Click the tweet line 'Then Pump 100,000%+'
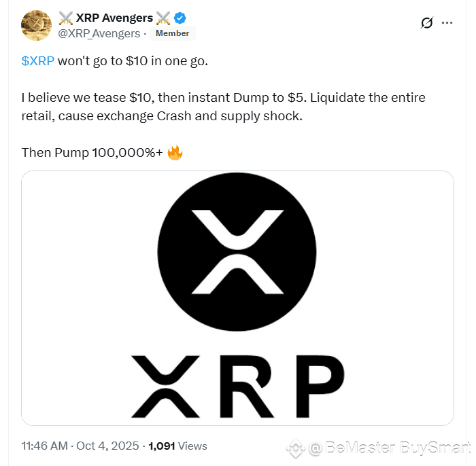The height and width of the screenshot is (466, 476). coord(92,153)
